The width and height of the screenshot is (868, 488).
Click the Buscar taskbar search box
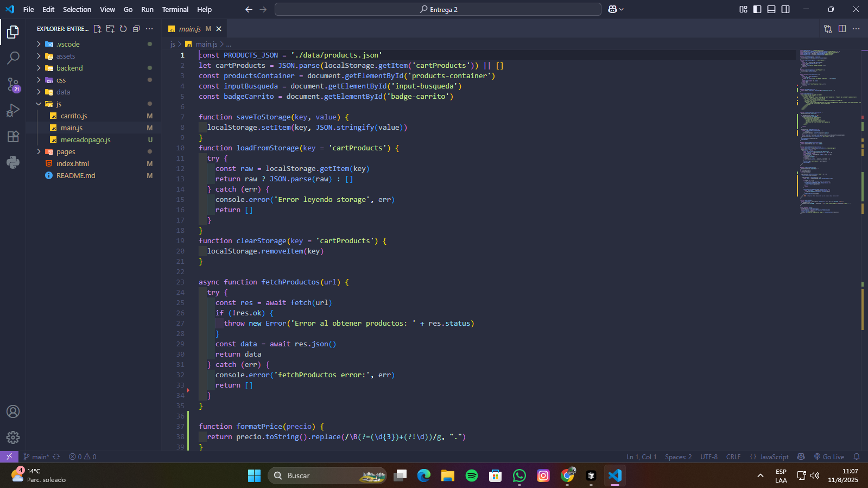pyautogui.click(x=327, y=476)
